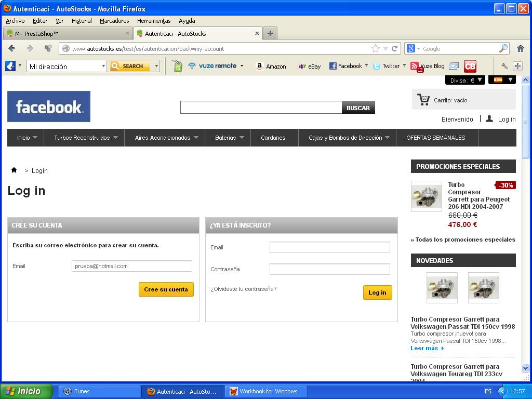The height and width of the screenshot is (399, 532).
Task: Open Amazon toolbar shortcut
Action: (271, 66)
